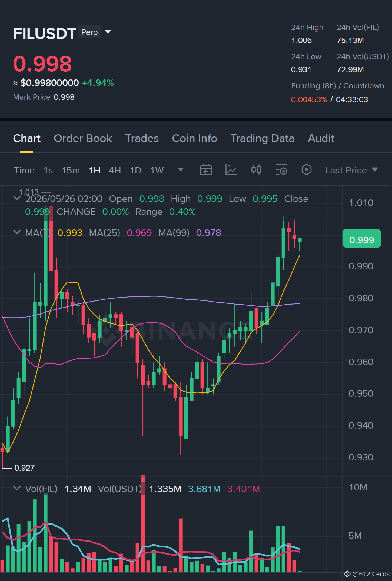Select the 1H time interval
The width and height of the screenshot is (392, 581).
click(95, 170)
